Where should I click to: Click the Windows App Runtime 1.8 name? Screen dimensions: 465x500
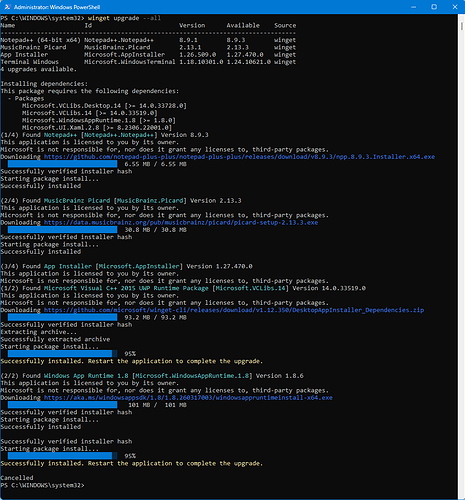click(86, 376)
